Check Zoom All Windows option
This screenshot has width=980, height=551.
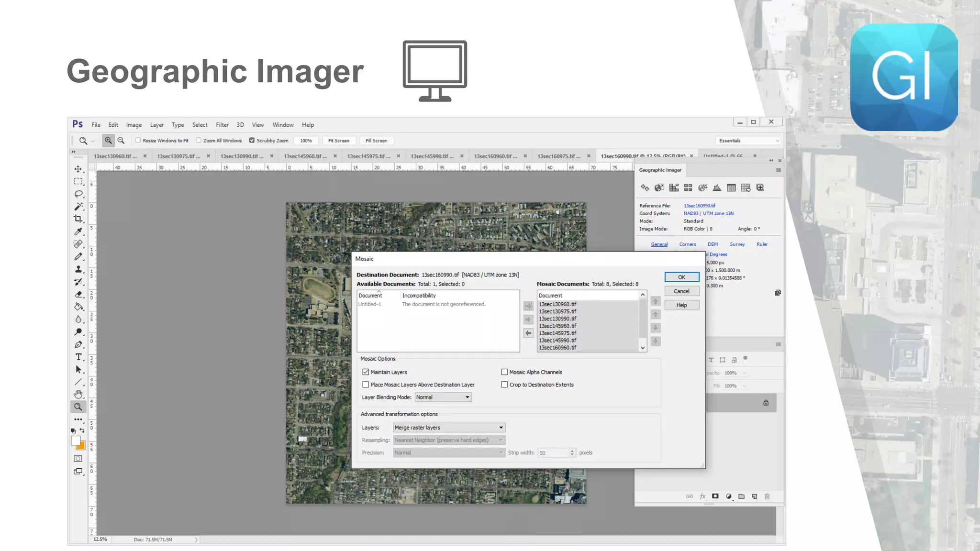[x=198, y=140]
